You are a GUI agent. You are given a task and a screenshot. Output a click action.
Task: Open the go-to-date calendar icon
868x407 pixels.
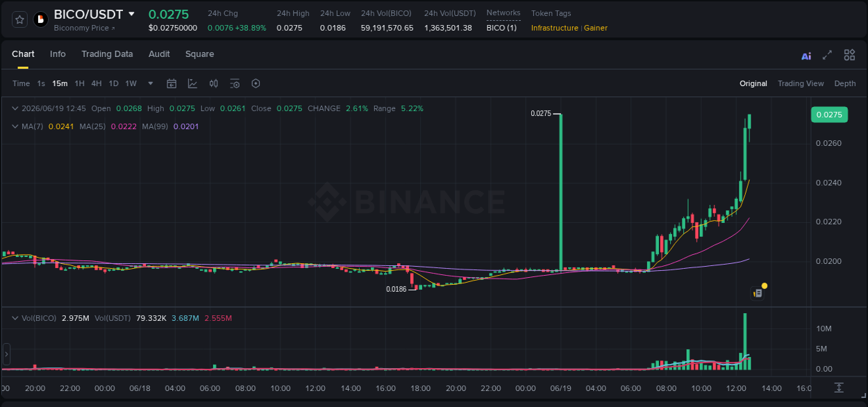[172, 83]
